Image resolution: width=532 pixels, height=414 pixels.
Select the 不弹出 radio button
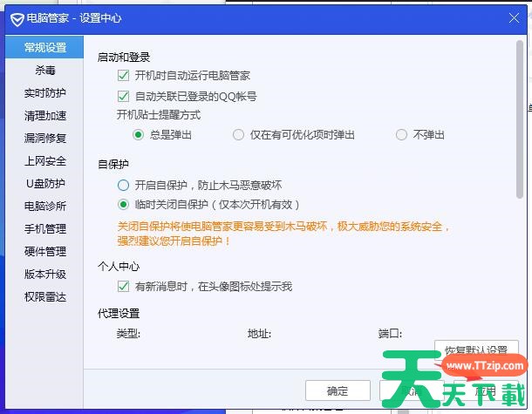[x=401, y=135]
